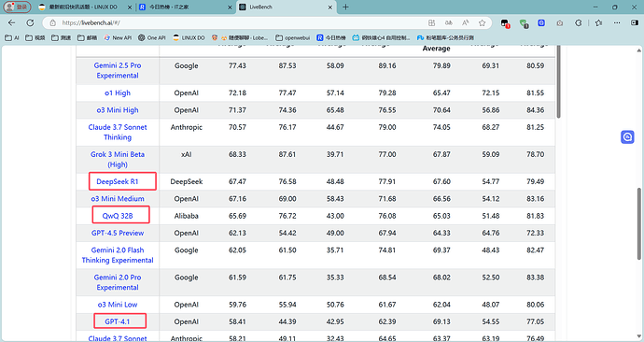Open the screenshot camera toolbar icon

(560, 23)
